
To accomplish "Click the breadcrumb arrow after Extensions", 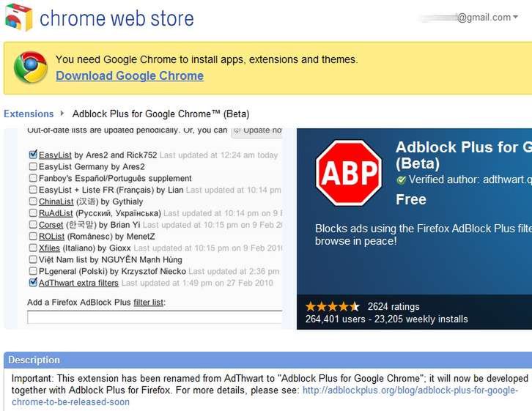I will (x=62, y=114).
